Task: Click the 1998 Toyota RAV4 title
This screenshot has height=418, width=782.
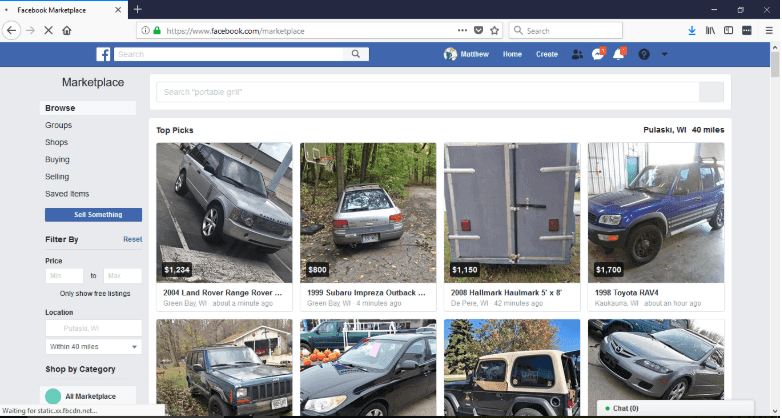Action: tap(626, 293)
